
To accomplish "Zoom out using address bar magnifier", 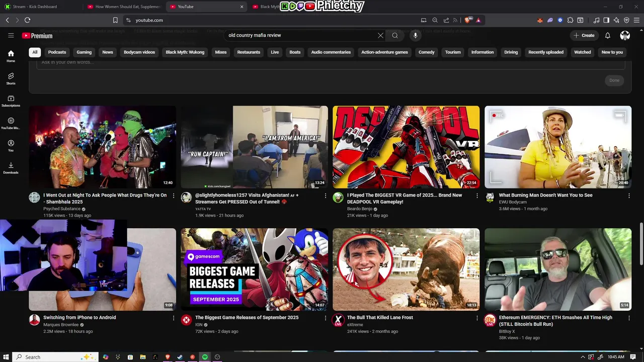I will (435, 20).
